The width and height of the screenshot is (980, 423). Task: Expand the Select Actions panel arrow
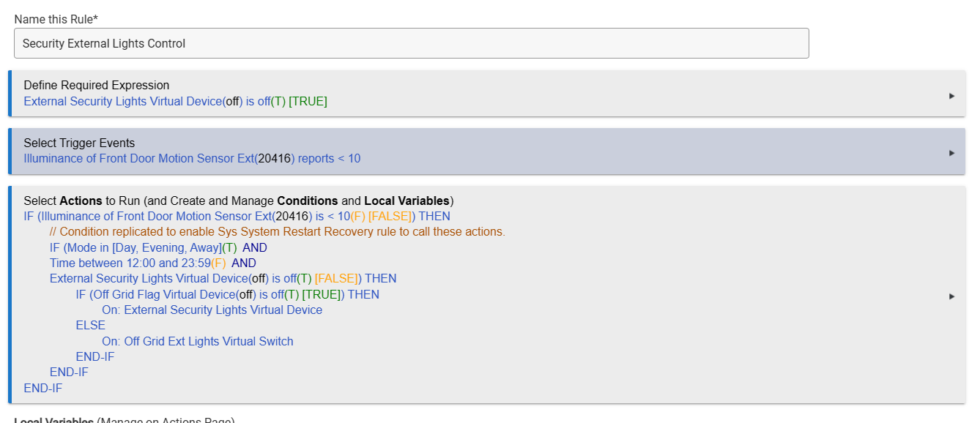click(951, 296)
